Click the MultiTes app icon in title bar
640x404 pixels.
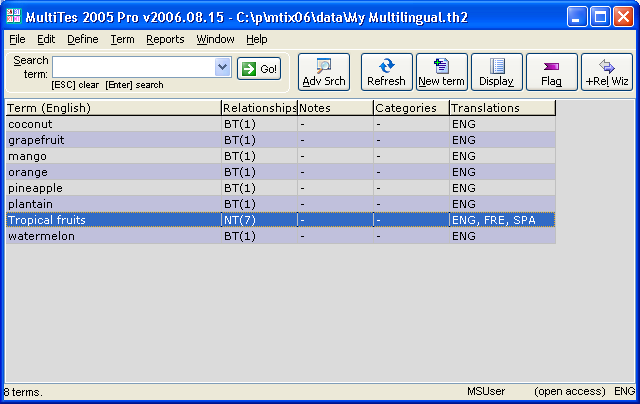(x=13, y=16)
